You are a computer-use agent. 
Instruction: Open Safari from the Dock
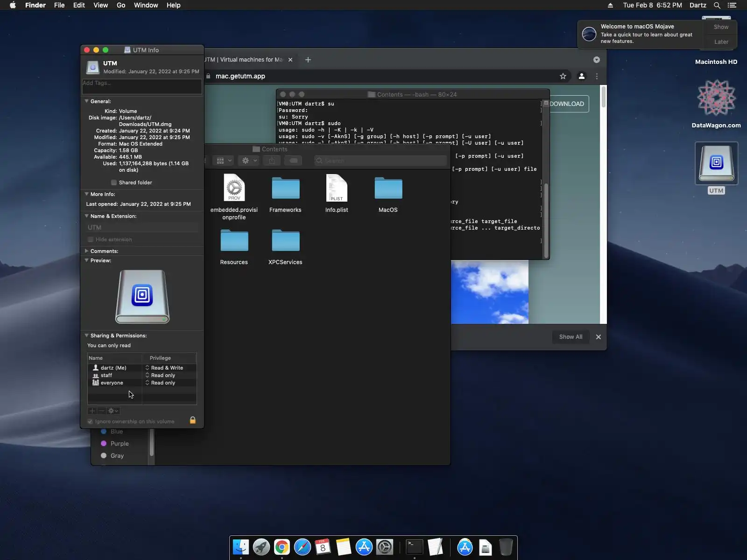[x=303, y=547]
